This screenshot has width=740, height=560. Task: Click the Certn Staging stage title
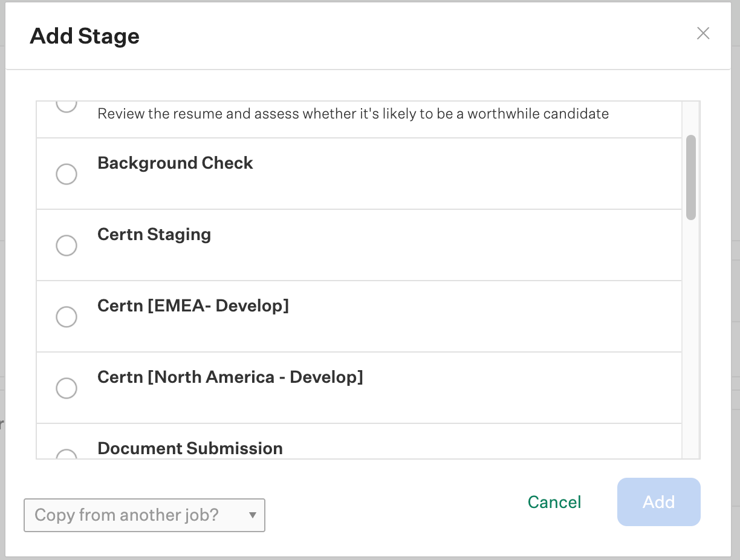[x=154, y=235]
